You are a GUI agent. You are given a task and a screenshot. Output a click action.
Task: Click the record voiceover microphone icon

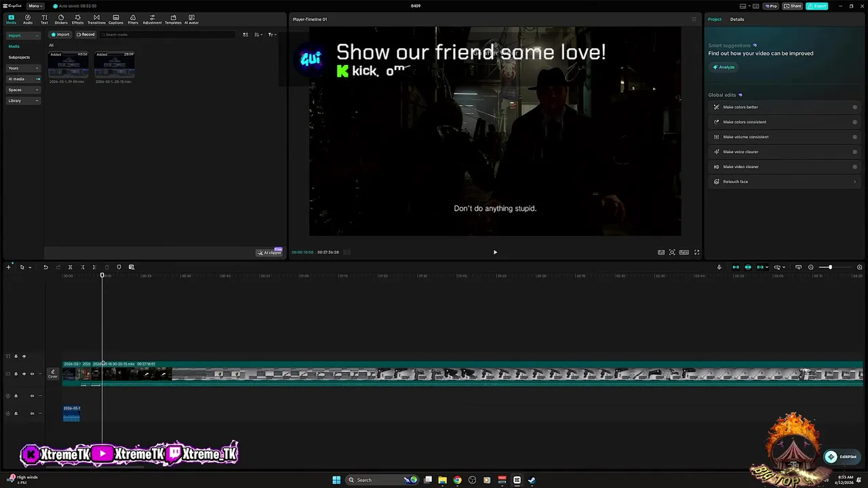[719, 267]
